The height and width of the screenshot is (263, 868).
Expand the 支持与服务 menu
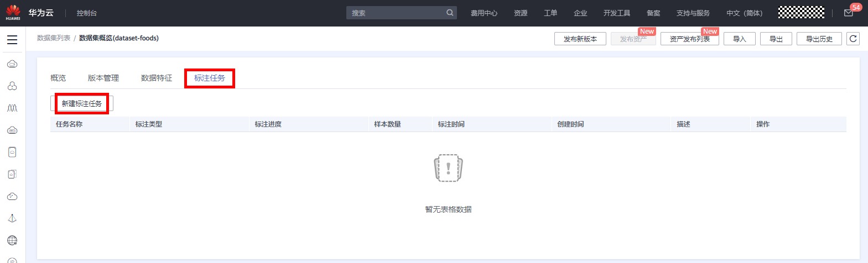pyautogui.click(x=693, y=13)
